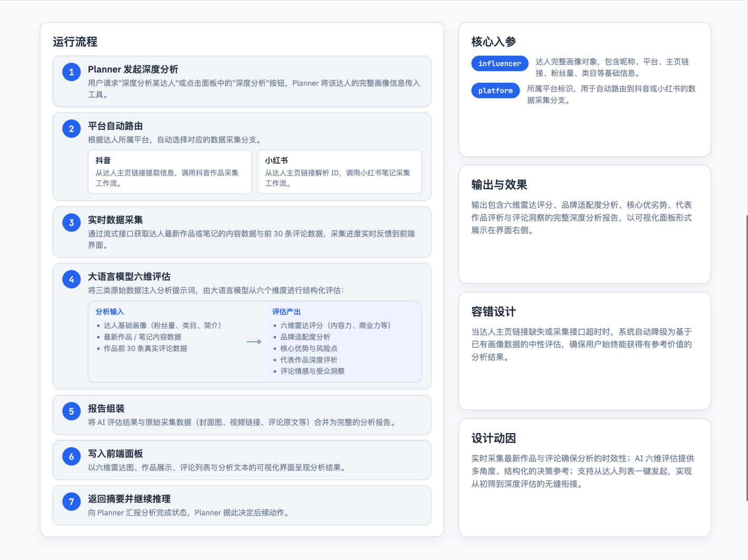Click the 分析输入 highlighted label
The image size is (748, 560).
click(x=109, y=312)
